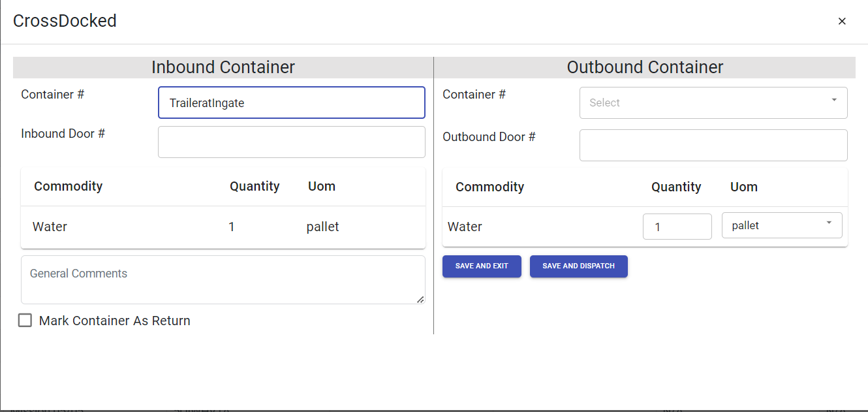The width and height of the screenshot is (868, 412).
Task: Click the Save and Exit button
Action: pos(482,266)
